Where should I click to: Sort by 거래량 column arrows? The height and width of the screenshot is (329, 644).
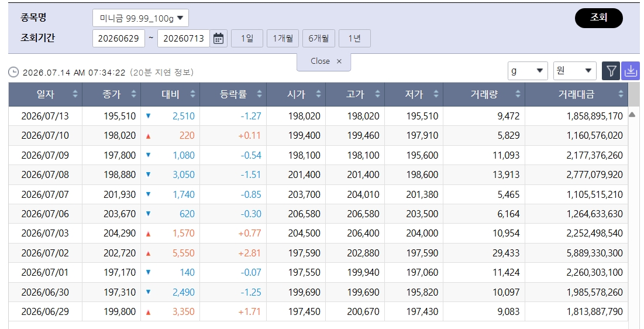518,94
